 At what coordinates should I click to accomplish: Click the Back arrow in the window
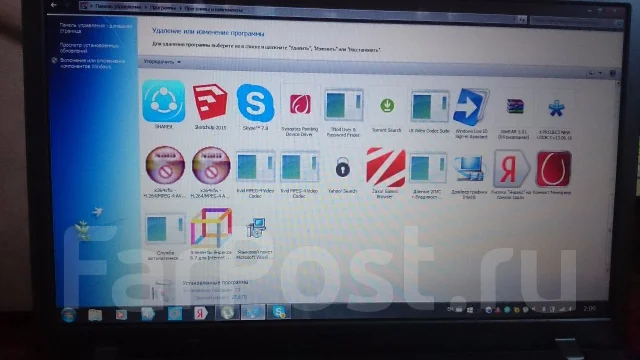(x=53, y=5)
